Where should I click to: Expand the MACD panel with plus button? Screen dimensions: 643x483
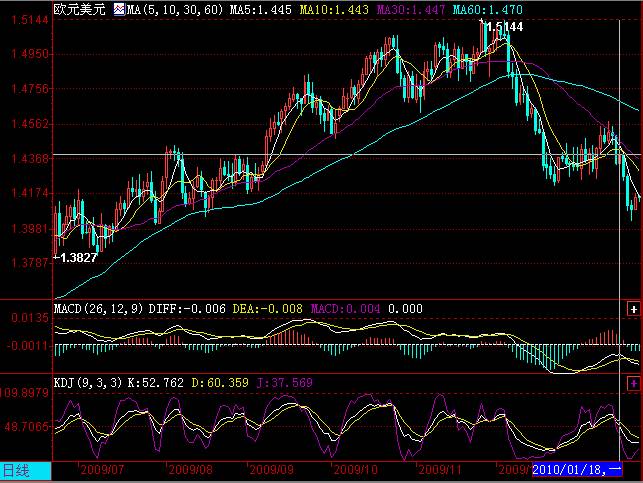pyautogui.click(x=634, y=309)
